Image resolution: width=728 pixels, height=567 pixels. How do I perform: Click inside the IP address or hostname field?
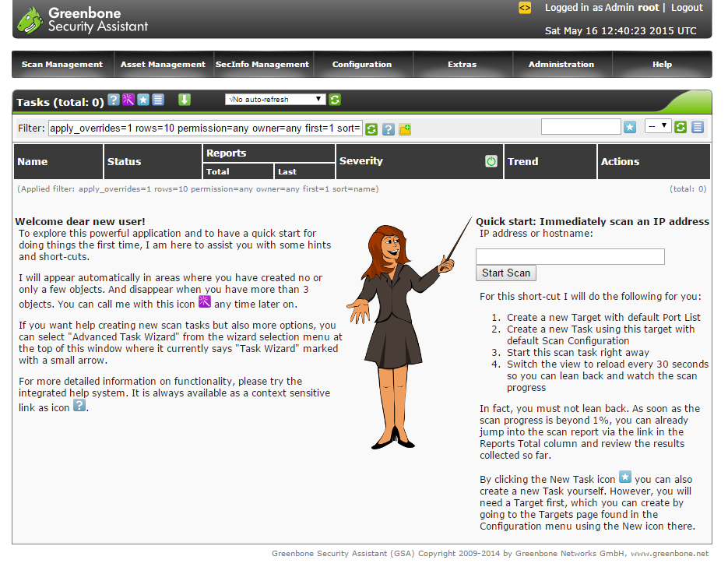tap(570, 256)
